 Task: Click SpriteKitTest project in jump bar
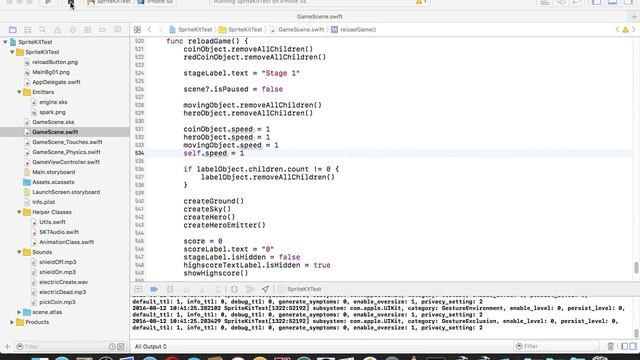(x=191, y=29)
